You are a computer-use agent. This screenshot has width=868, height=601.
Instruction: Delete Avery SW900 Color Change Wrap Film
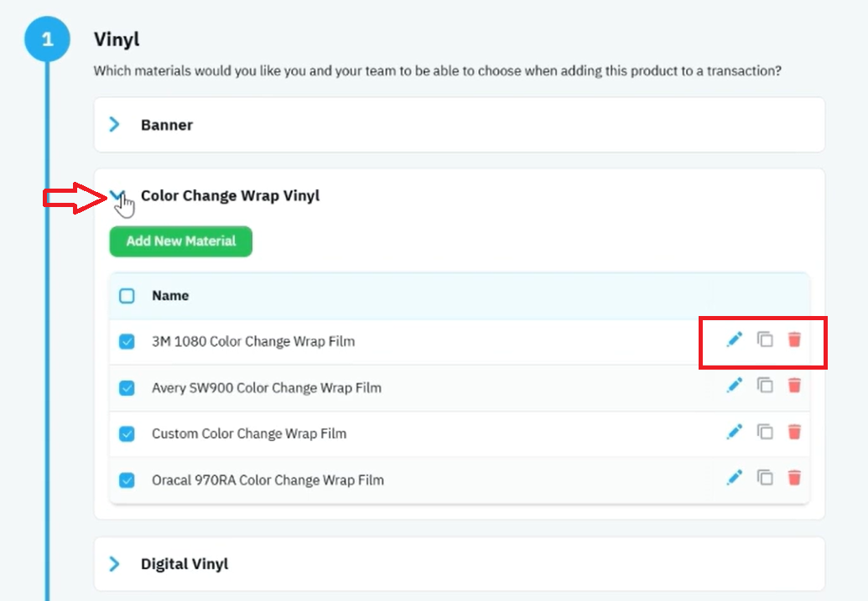pos(794,386)
